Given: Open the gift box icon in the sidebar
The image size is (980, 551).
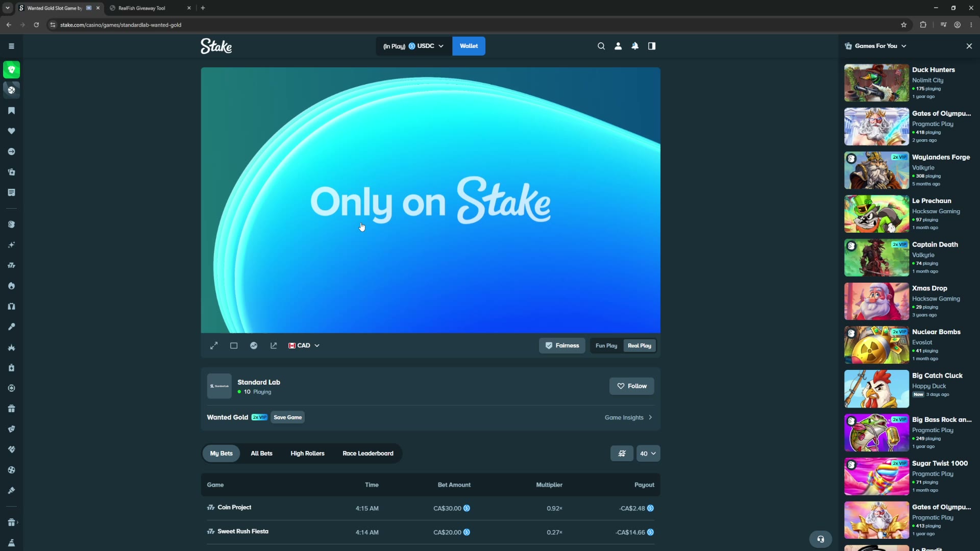Looking at the screenshot, I should [x=11, y=409].
